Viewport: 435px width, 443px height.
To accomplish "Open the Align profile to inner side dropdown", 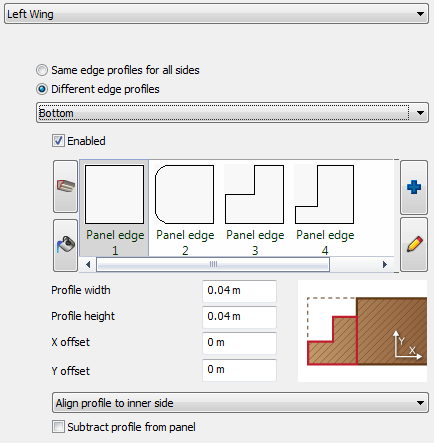I will tap(240, 403).
